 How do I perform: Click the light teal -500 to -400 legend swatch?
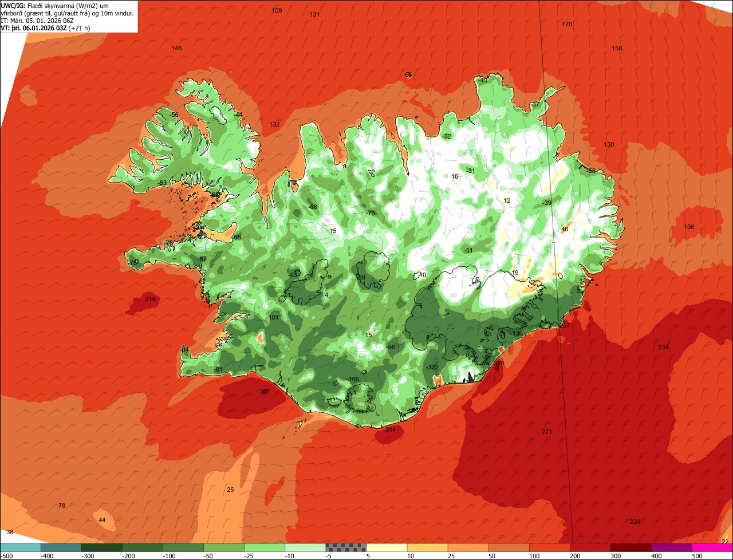pyautogui.click(x=20, y=547)
